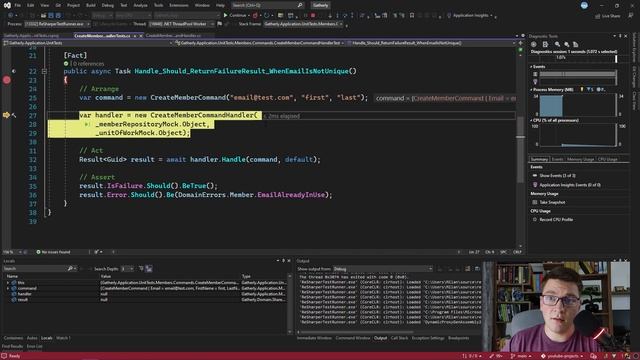Click the title bar Search (Ctrl+Q) box
The width and height of the screenshot is (640, 360).
[267, 5]
